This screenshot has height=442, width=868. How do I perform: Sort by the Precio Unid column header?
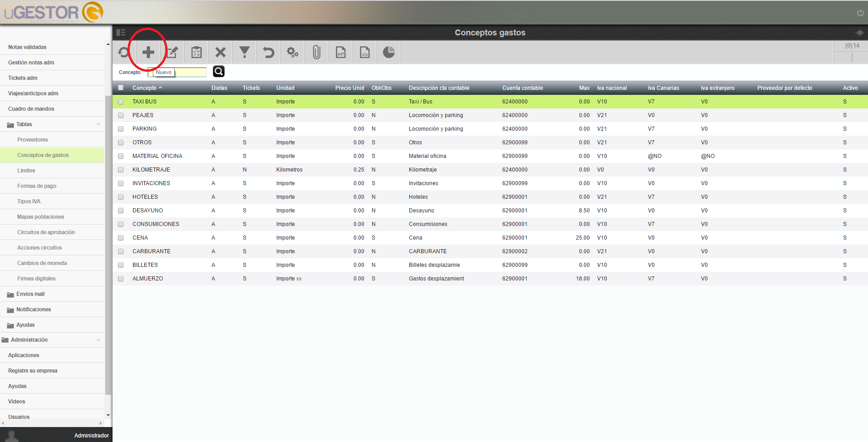click(x=349, y=88)
